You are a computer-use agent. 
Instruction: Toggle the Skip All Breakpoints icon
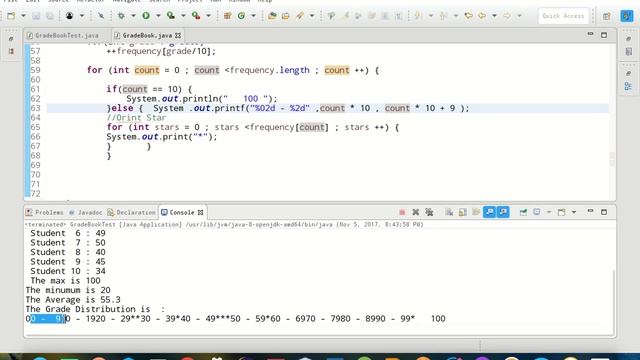101,16
